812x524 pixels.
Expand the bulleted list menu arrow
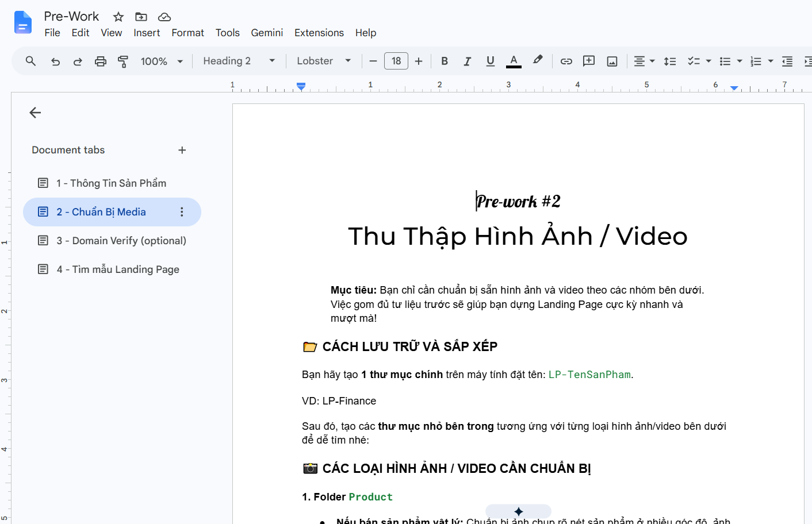[x=740, y=61]
